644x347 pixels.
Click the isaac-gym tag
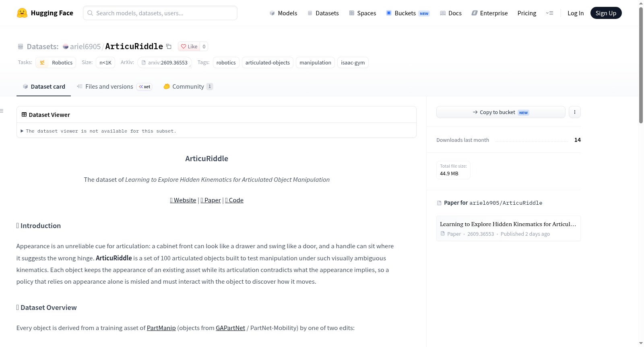tap(353, 62)
